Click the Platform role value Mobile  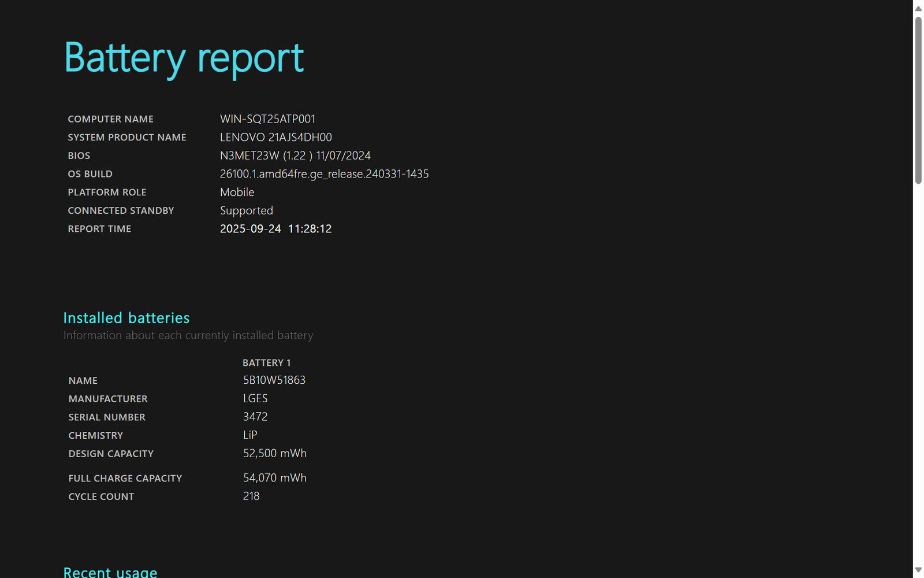coord(237,192)
